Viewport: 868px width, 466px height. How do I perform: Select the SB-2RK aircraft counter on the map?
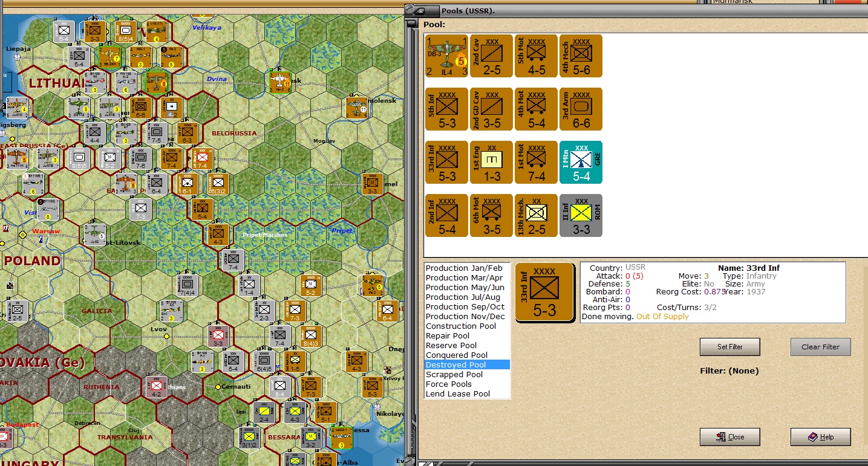click(x=111, y=57)
